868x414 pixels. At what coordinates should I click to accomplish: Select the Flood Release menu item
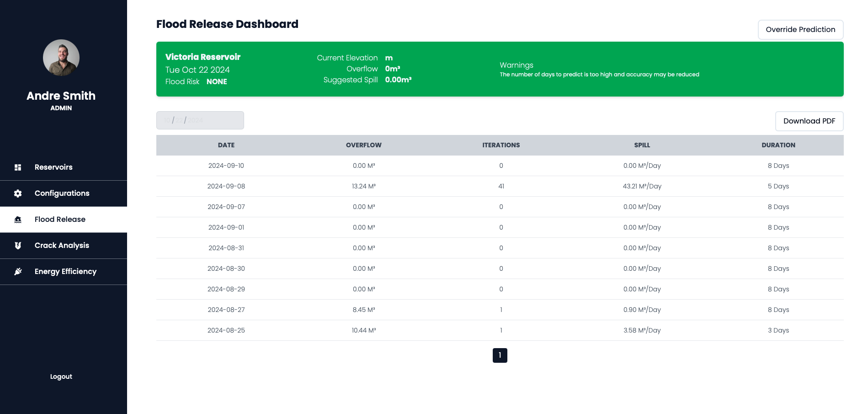pyautogui.click(x=64, y=220)
